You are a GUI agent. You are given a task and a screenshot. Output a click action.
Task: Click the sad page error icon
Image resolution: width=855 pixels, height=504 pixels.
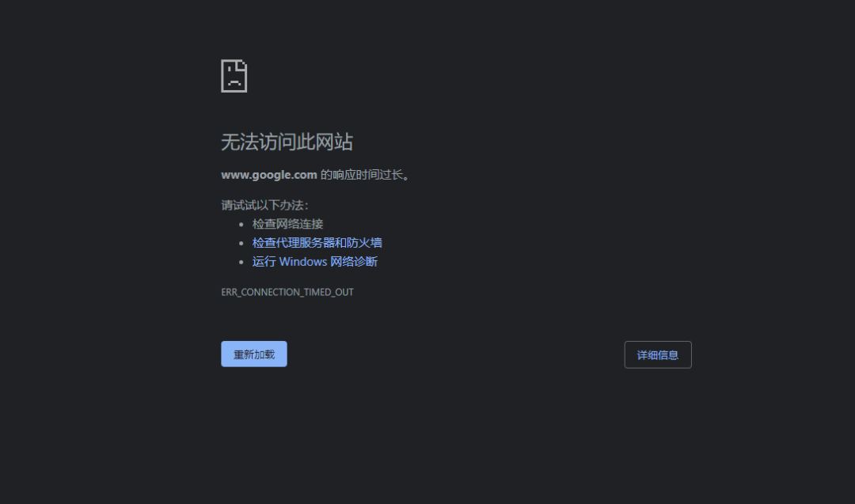pyautogui.click(x=234, y=76)
